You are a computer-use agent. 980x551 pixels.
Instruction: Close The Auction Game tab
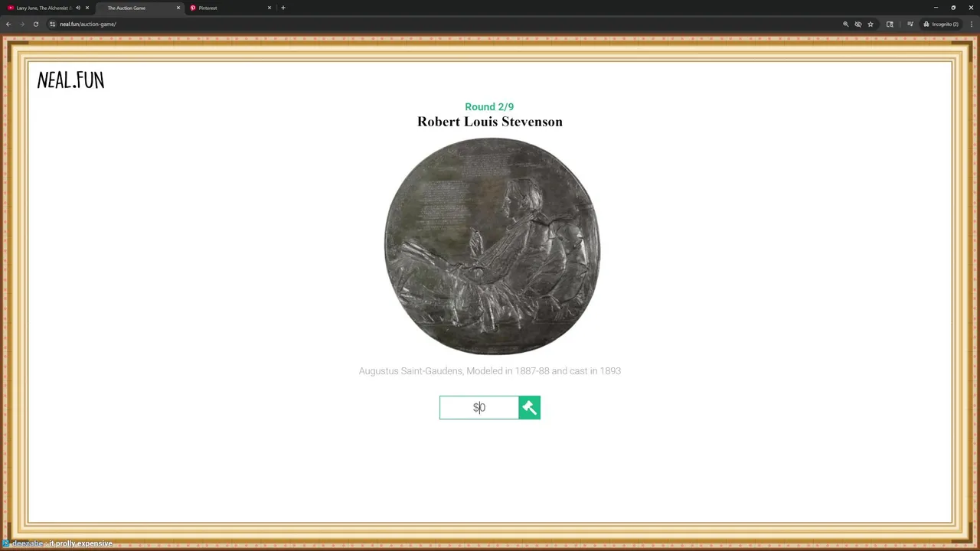(x=178, y=8)
